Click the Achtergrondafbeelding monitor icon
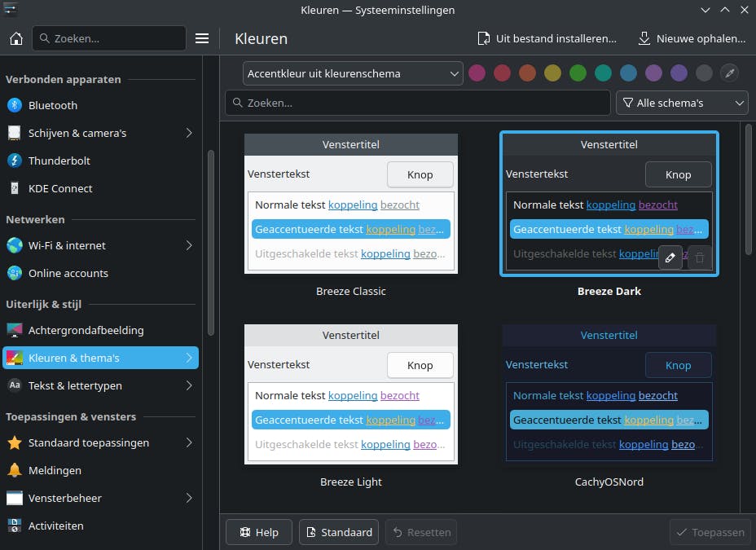Image resolution: width=756 pixels, height=550 pixels. 15,330
